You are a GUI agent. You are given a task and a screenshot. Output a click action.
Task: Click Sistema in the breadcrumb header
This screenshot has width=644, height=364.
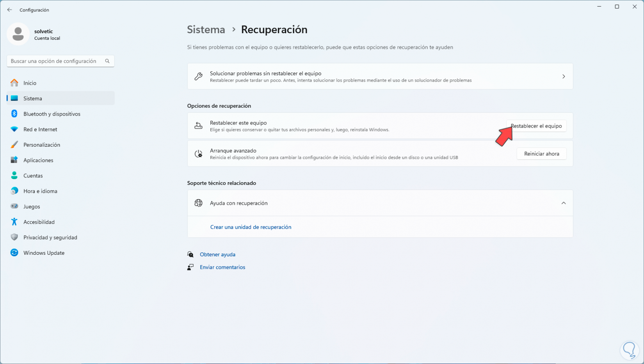(x=206, y=29)
